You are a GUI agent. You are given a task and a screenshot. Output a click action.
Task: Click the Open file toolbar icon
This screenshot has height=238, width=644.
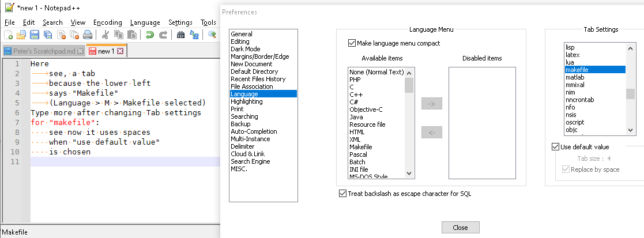point(21,35)
